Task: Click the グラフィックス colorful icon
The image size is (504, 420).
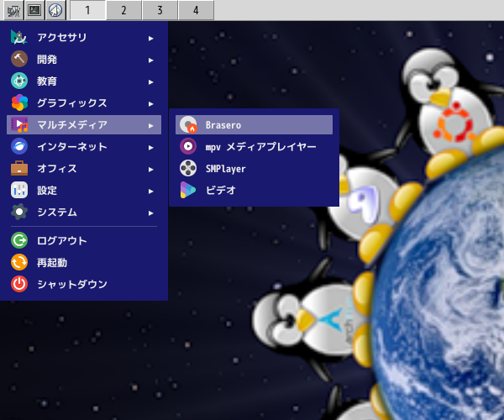Action: (x=19, y=102)
